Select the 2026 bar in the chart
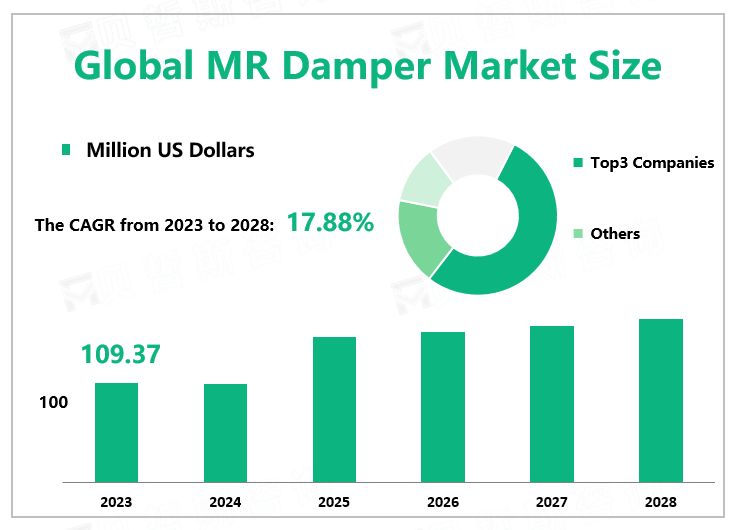 coord(443,406)
